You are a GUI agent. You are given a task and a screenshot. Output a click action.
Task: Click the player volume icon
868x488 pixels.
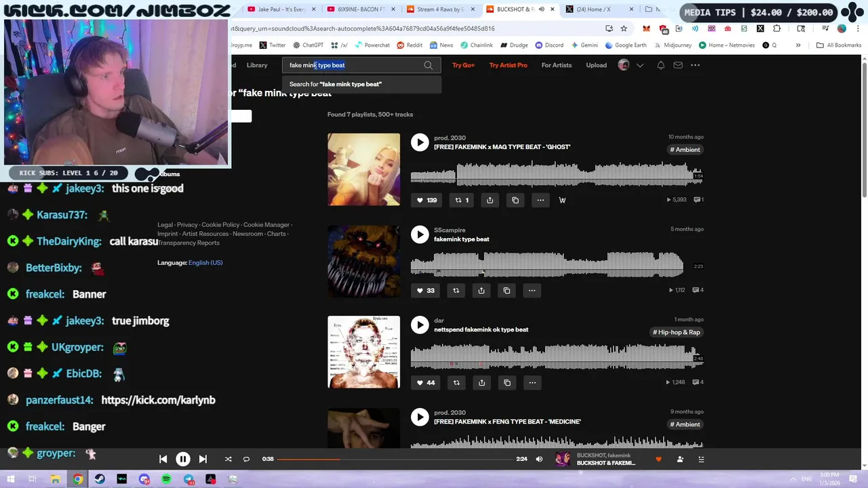(539, 459)
